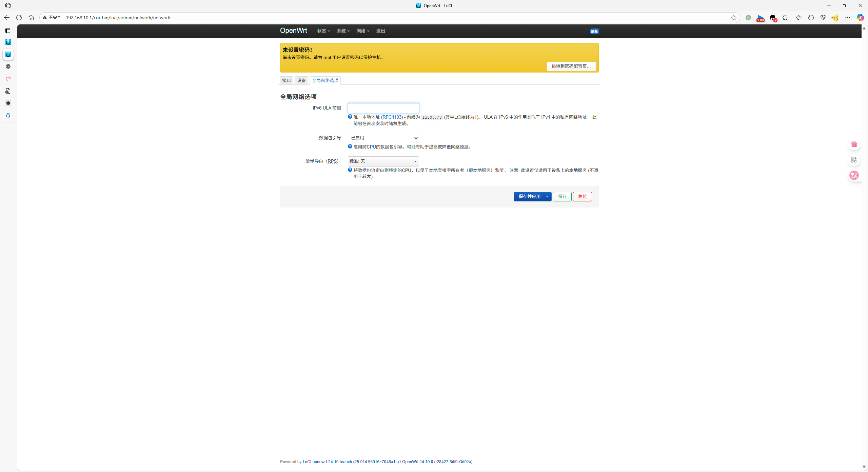
Task: Switch to the white OpenWrt tab below the hexagon tab
Action: (x=8, y=115)
